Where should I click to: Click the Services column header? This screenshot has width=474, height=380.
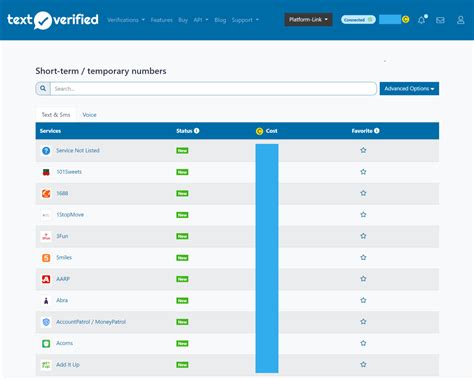(50, 131)
